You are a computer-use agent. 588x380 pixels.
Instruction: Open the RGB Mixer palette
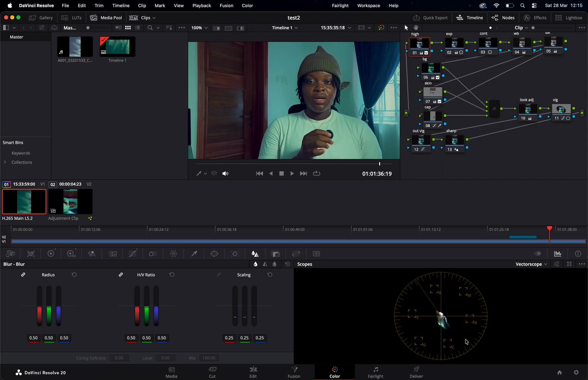[92, 253]
